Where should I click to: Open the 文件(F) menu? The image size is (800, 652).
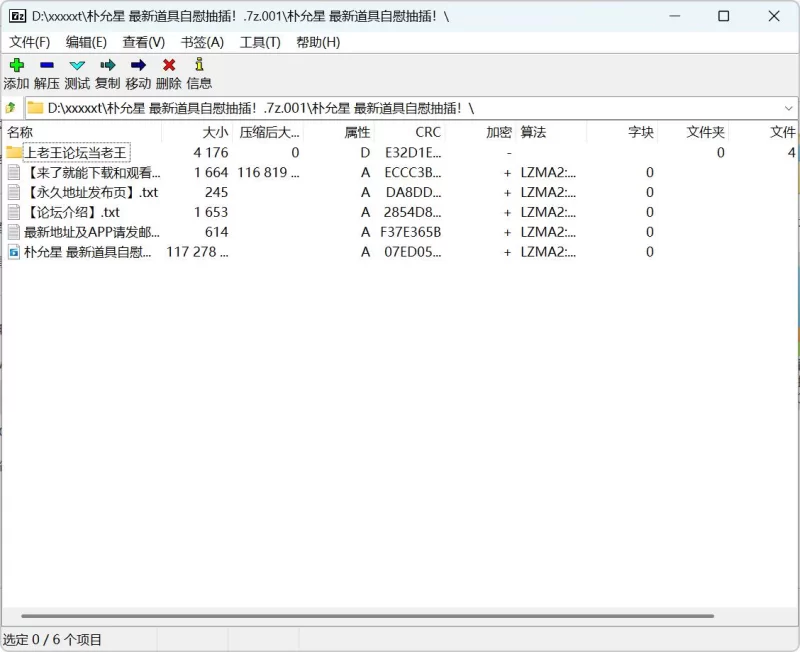click(x=29, y=42)
